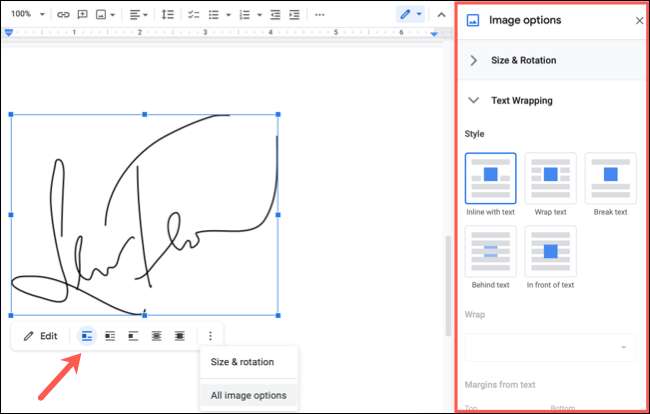Image resolution: width=650 pixels, height=414 pixels.
Task: Select Wrap text style option
Action: tap(550, 178)
